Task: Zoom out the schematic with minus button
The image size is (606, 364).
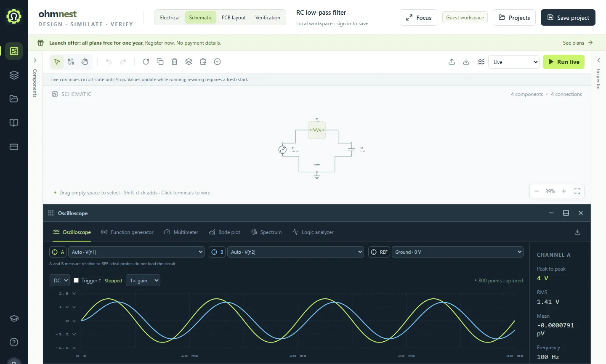Action: 537,191
